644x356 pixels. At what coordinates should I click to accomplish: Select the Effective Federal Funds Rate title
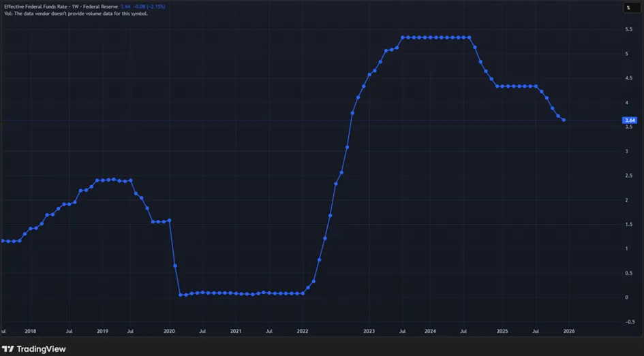click(x=36, y=7)
